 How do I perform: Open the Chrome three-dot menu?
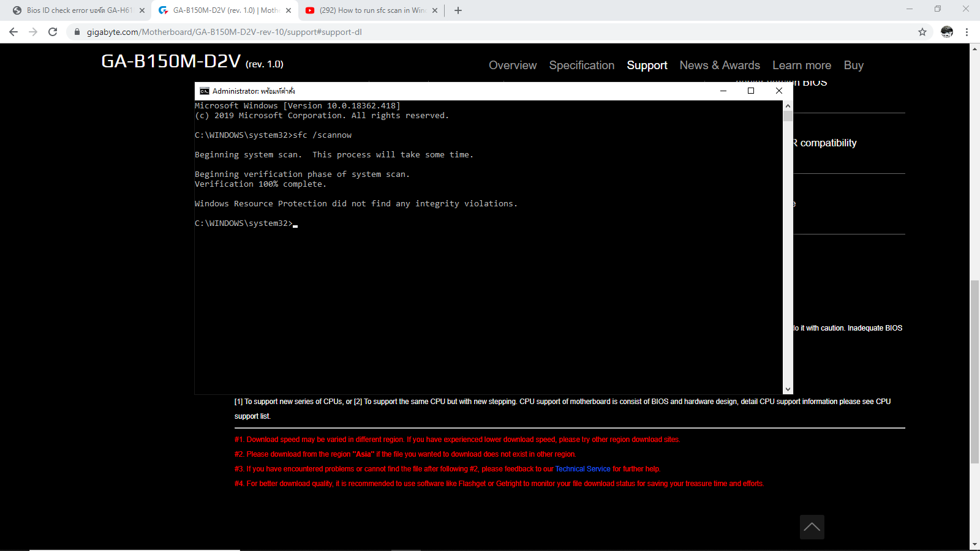[x=967, y=32]
